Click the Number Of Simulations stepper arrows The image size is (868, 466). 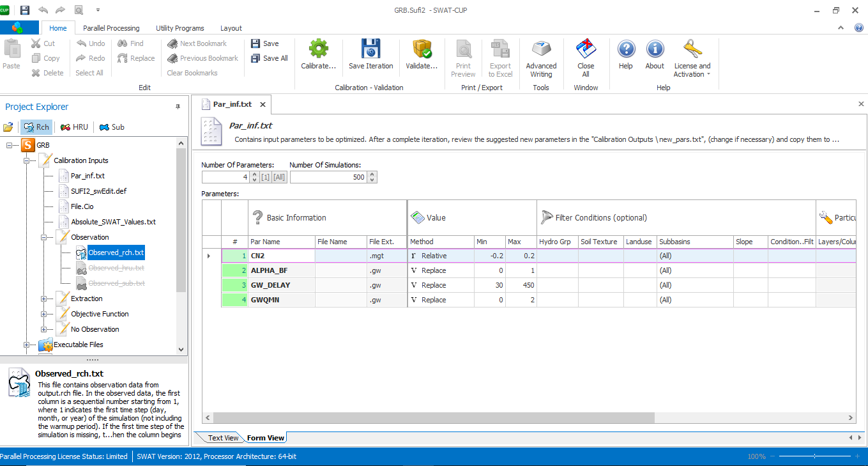(x=372, y=177)
